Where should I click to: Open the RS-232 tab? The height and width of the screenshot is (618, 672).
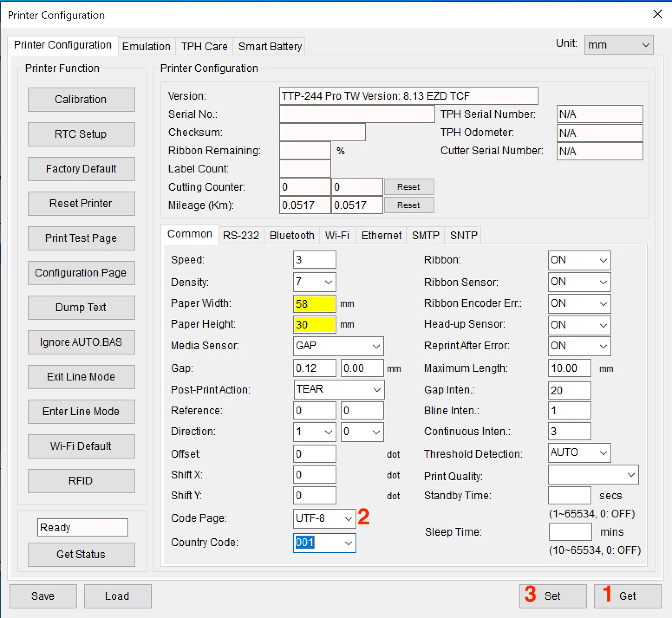(241, 235)
